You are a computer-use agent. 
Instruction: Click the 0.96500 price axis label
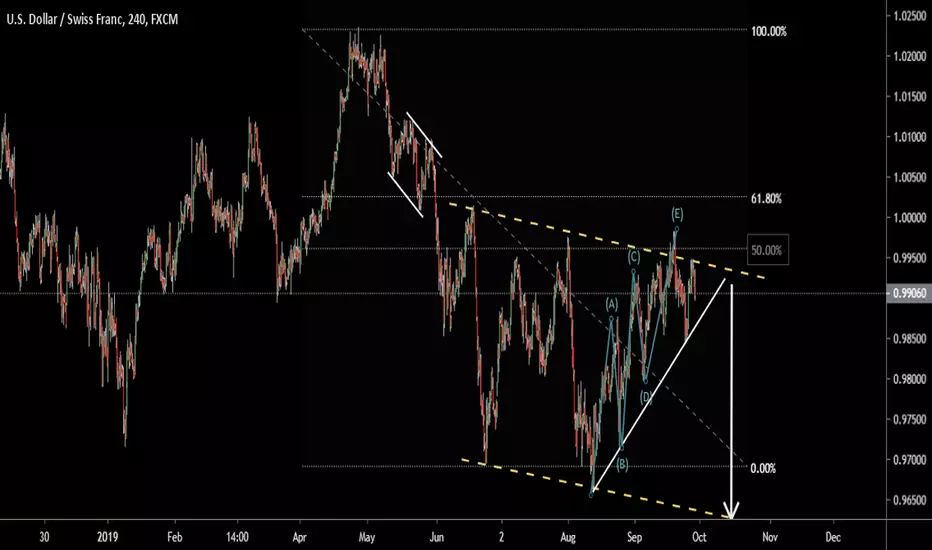(910, 501)
